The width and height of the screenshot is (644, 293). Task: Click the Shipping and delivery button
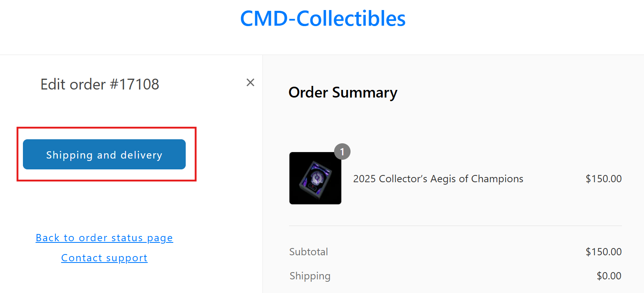(104, 155)
